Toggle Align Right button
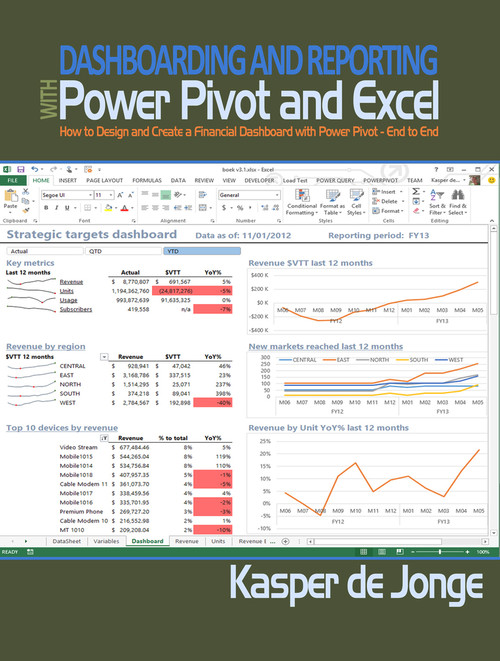Screen dimensions: 500x661 166,207
